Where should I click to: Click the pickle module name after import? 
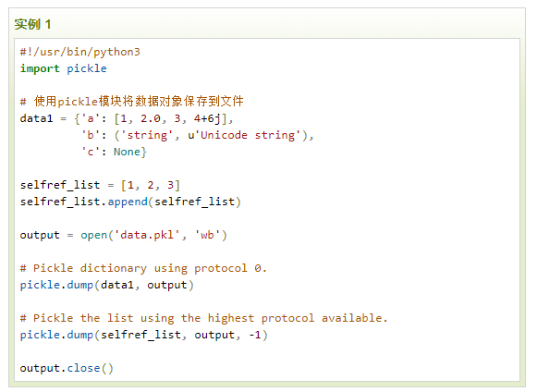[x=87, y=68]
